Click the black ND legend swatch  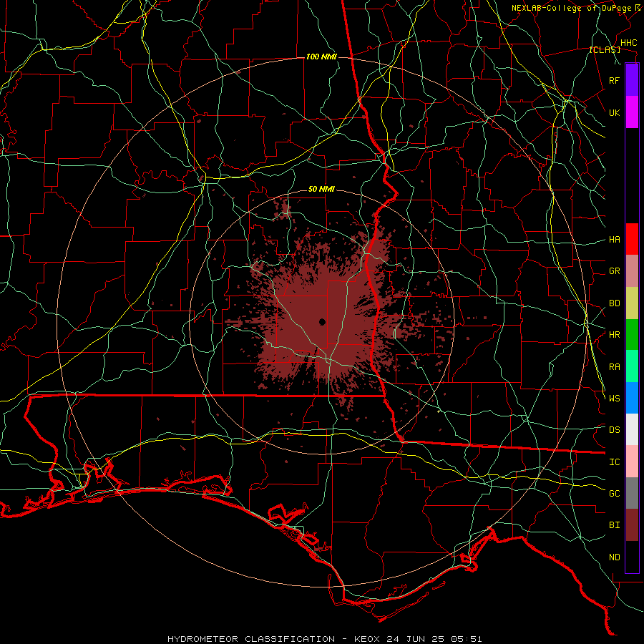[x=632, y=557]
